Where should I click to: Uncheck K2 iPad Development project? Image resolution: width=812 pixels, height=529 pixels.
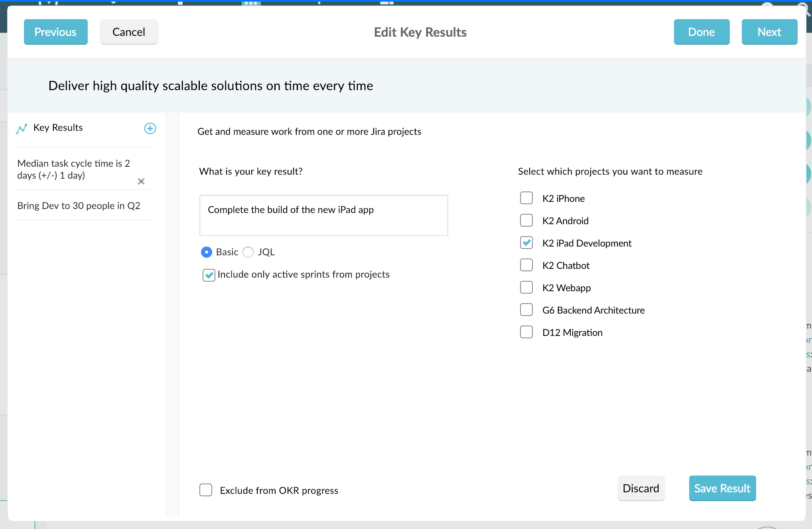click(x=526, y=243)
